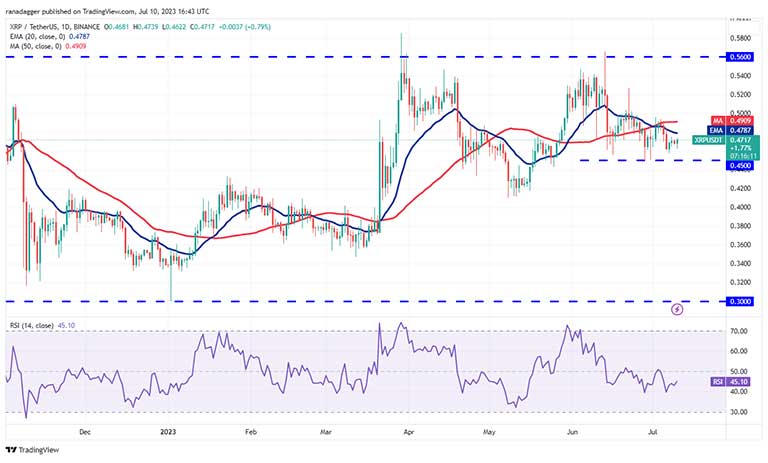Viewport: 768px width, 463px height.
Task: Click the Mar label on time axis
Action: pos(326,432)
